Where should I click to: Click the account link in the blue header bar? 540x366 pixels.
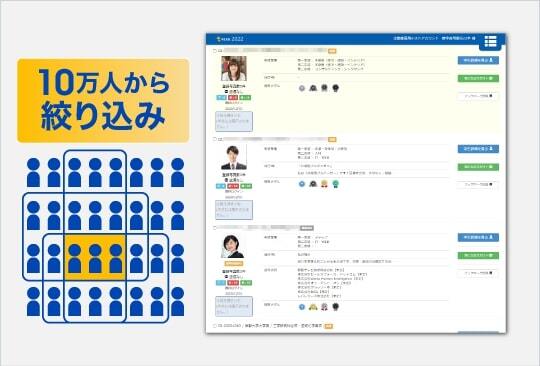[x=416, y=38]
